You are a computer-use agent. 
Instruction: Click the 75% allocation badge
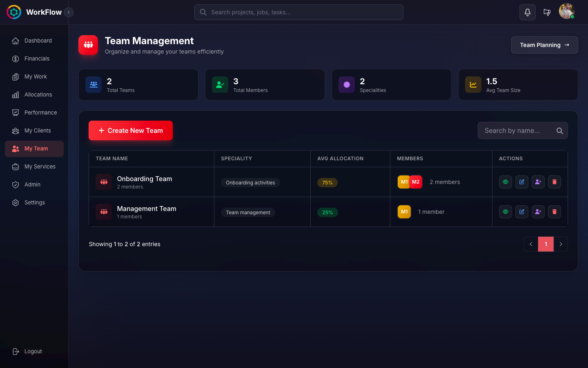(327, 182)
